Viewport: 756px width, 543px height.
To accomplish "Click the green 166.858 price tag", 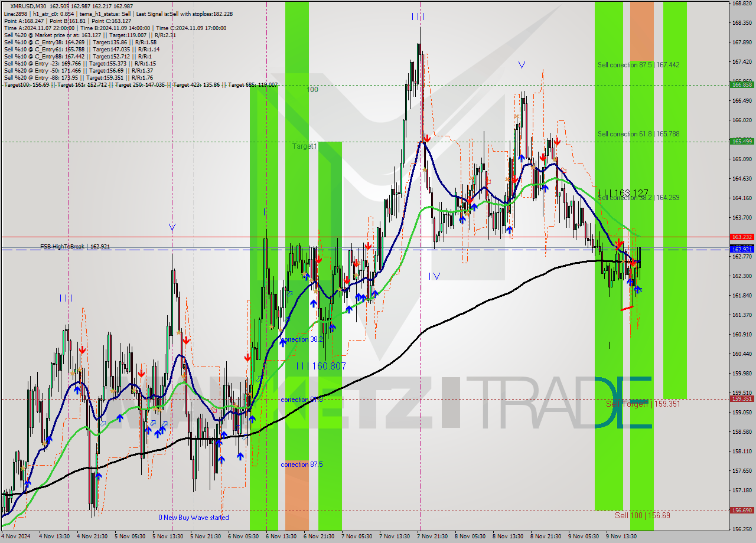I will [742, 84].
